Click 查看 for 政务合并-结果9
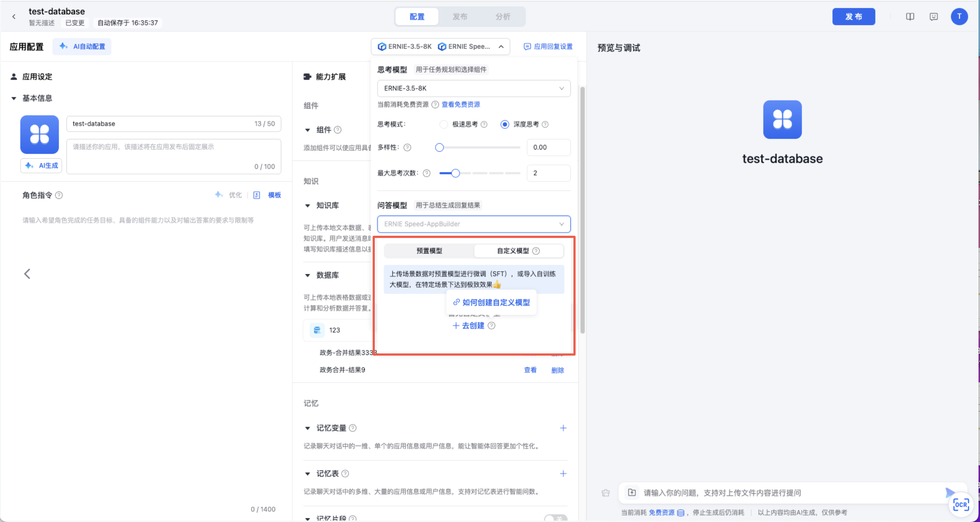 point(530,370)
